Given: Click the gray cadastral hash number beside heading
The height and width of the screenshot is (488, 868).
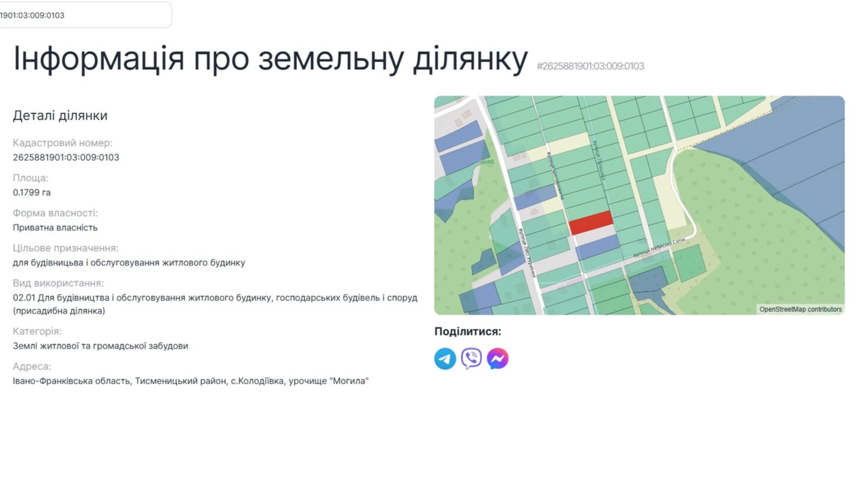Looking at the screenshot, I should (590, 66).
